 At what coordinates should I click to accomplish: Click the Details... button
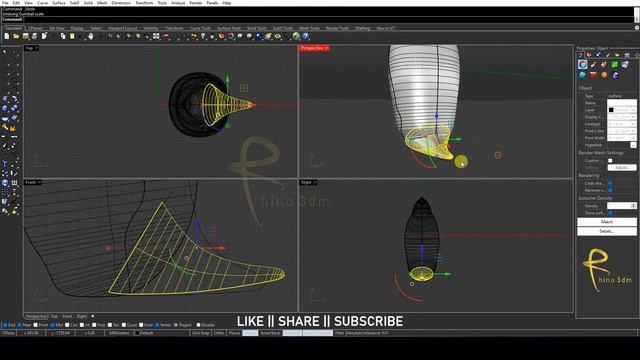(x=607, y=231)
